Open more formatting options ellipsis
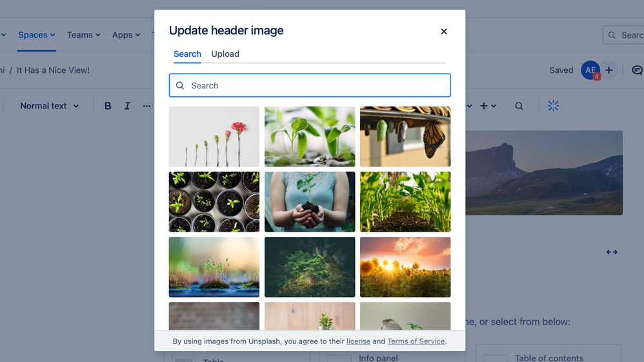Image resolution: width=644 pixels, height=362 pixels. [146, 106]
